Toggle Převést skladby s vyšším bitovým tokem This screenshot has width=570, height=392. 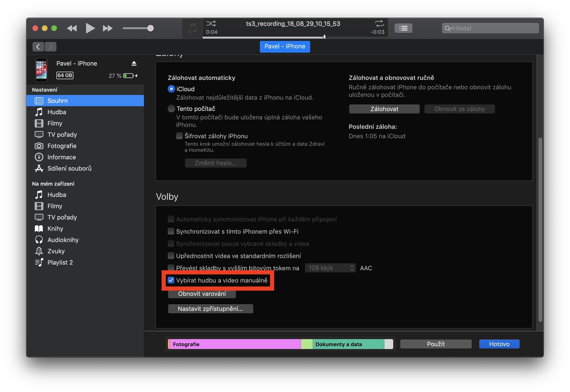(x=171, y=268)
